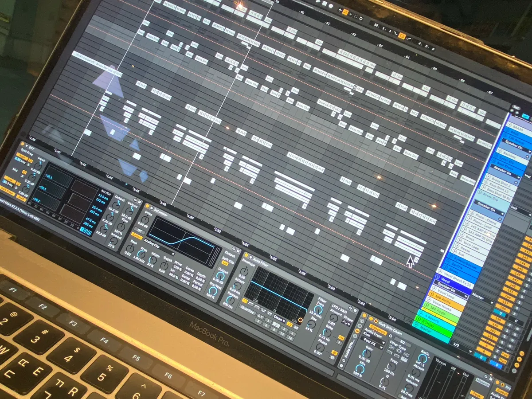The image size is (532, 399).
Task: Set LFO rate mode to Hz
Action: [341, 337]
